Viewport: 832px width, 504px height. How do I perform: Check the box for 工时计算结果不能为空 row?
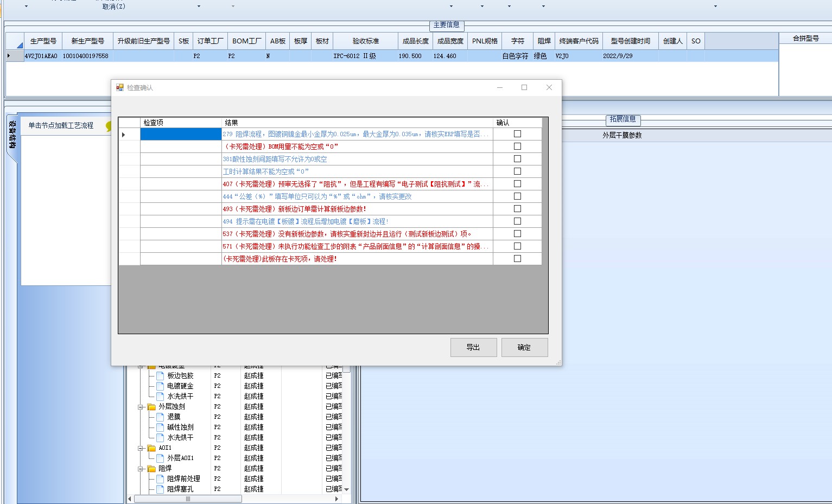coord(517,171)
